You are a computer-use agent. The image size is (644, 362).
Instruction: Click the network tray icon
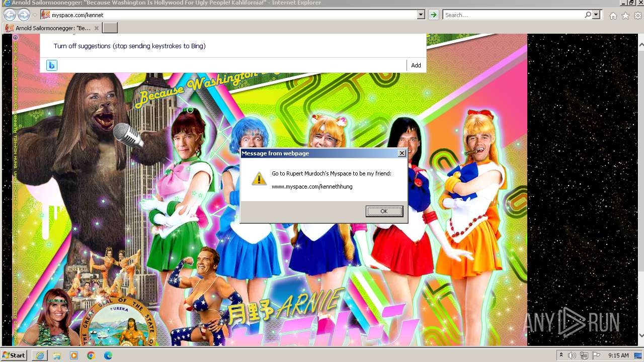coord(584,355)
